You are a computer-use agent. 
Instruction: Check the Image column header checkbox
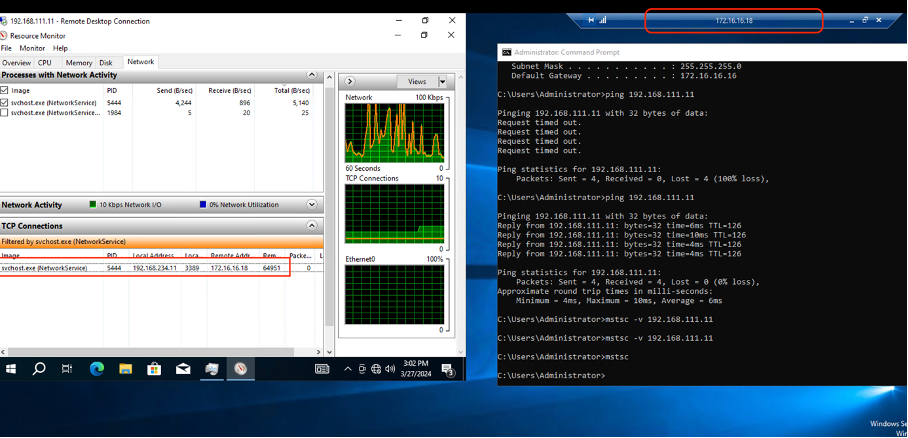pos(5,89)
